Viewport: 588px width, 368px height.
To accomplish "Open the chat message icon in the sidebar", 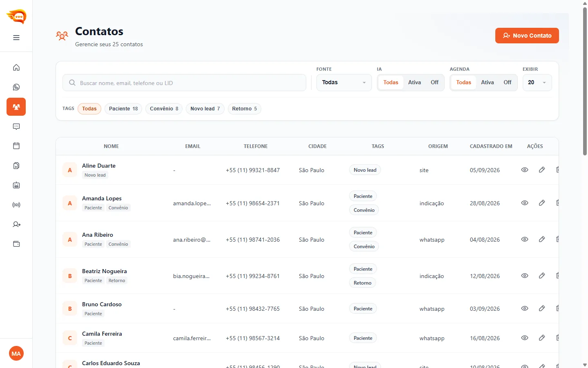I will (x=16, y=126).
